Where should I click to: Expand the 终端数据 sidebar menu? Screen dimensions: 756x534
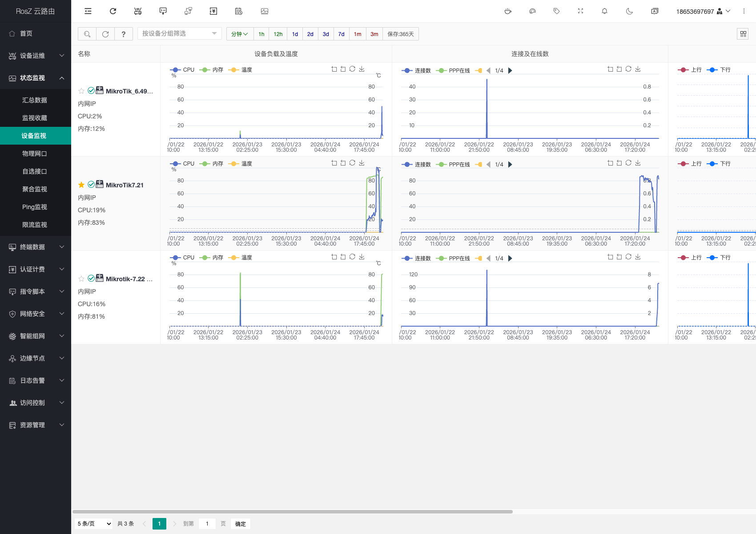(x=36, y=247)
